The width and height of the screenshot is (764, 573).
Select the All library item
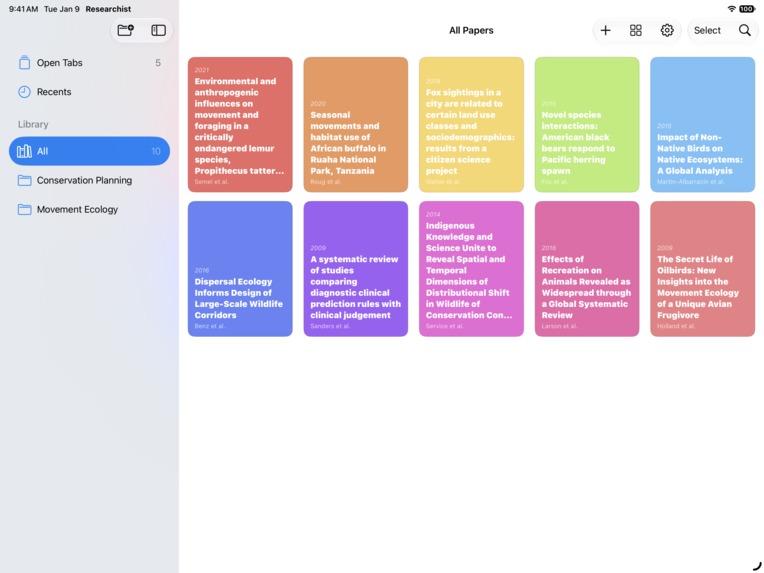coord(89,151)
